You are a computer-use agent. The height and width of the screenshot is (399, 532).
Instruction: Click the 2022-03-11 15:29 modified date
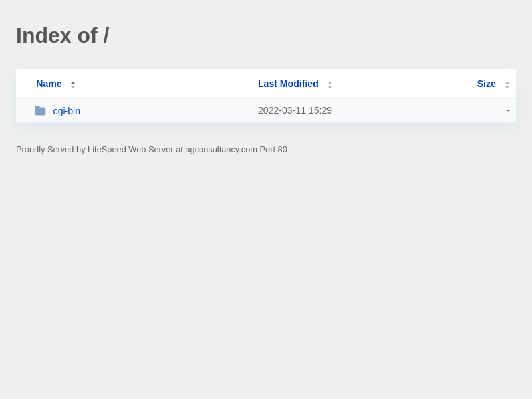[295, 110]
